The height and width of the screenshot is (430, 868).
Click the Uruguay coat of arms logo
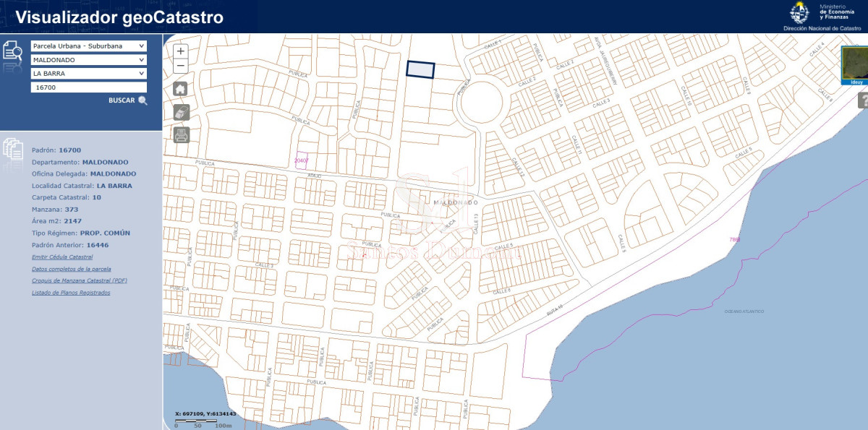pos(799,13)
